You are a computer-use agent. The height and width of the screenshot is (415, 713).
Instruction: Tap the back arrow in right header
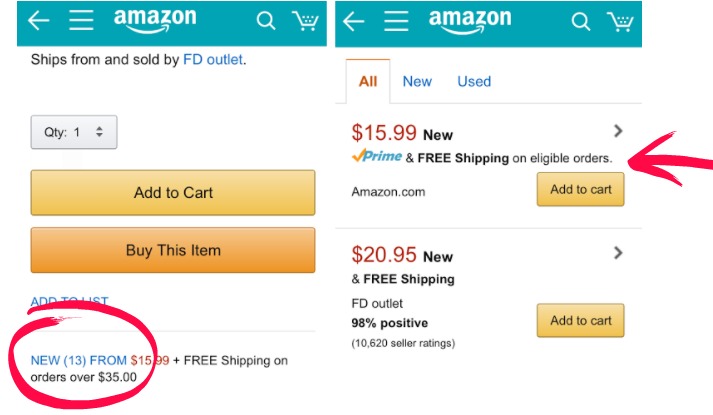tap(354, 21)
